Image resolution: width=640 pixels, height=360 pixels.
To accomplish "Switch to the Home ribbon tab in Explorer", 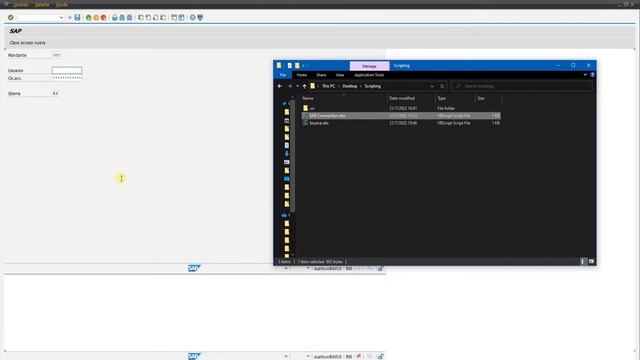I will pos(302,75).
